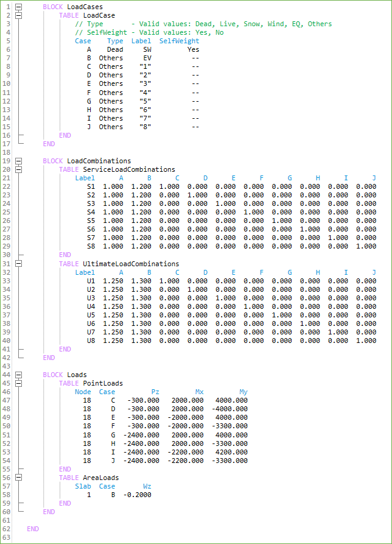Screen dimensions: 392x544
Task: Collapse the BLOCK LoadCombinations fold marker
Action: [x=18, y=161]
